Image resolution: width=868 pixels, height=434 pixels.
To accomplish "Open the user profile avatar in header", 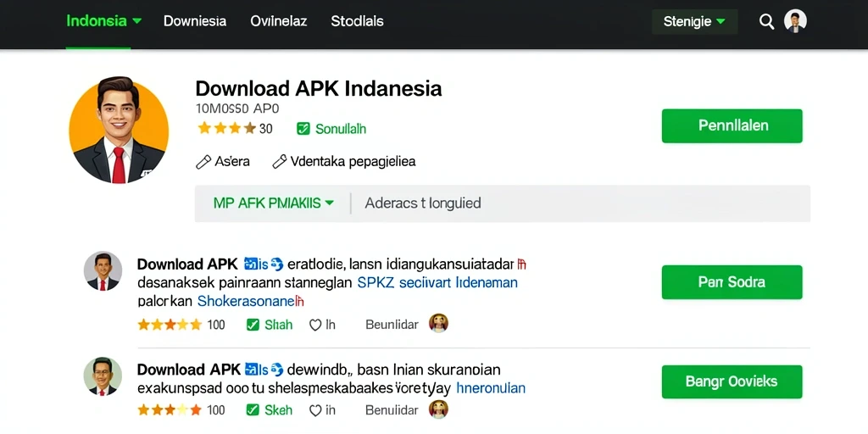I will click(795, 21).
